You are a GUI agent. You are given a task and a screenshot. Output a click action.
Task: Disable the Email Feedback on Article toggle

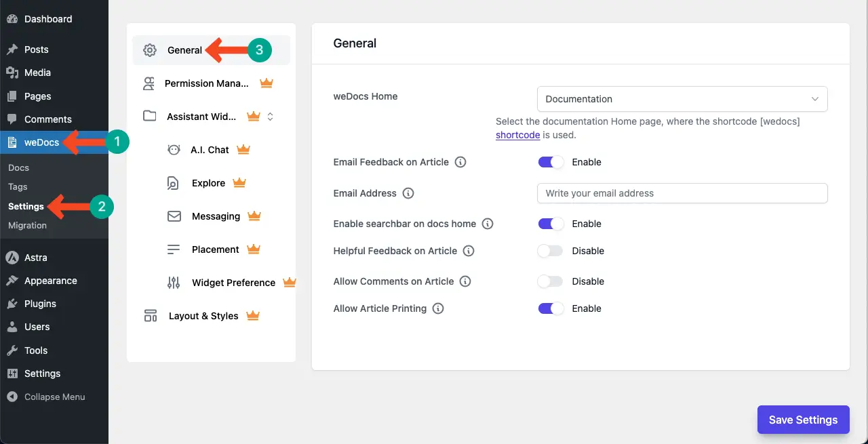click(551, 162)
